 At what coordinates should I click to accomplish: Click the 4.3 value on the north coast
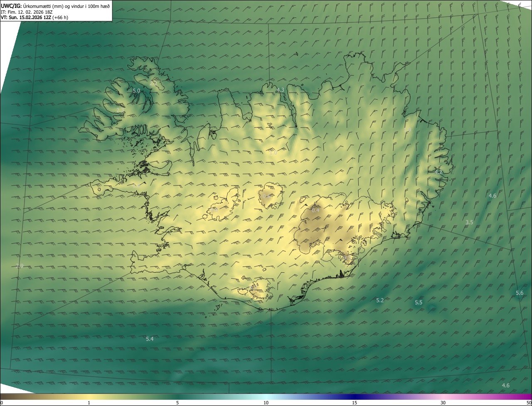coord(281,90)
